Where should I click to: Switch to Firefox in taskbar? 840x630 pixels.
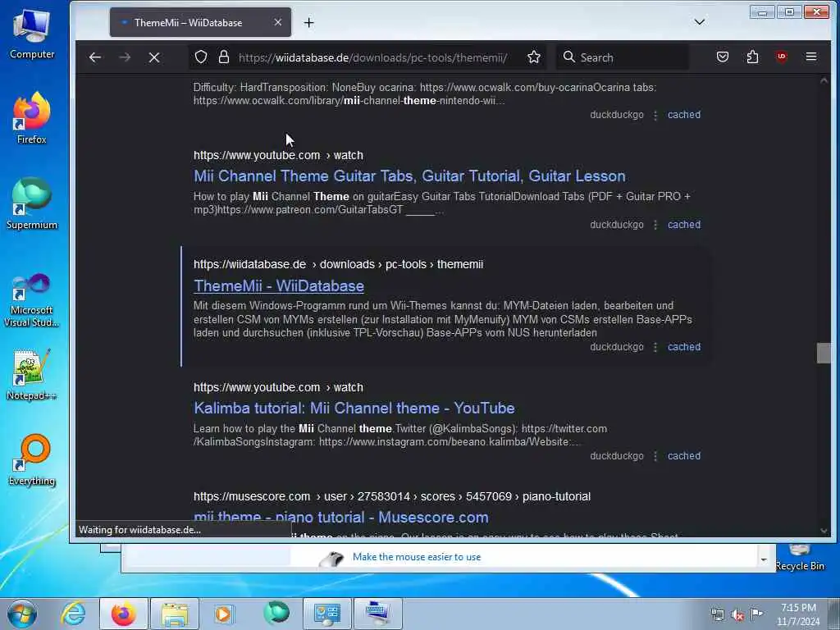point(124,614)
